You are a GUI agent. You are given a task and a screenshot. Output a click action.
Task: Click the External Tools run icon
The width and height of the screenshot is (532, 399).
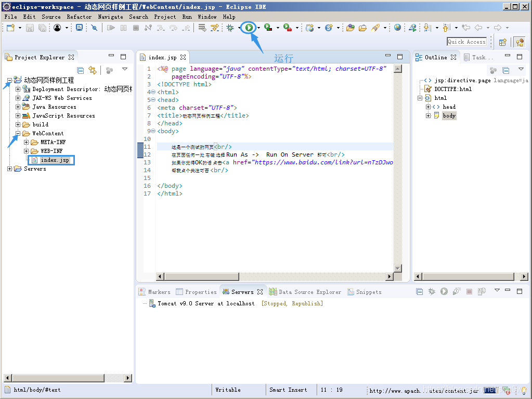coord(288,28)
